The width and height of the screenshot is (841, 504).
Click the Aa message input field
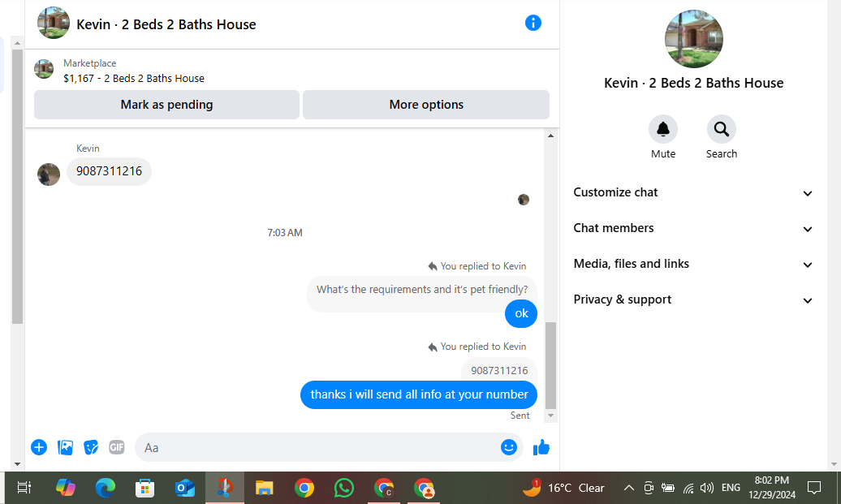317,447
